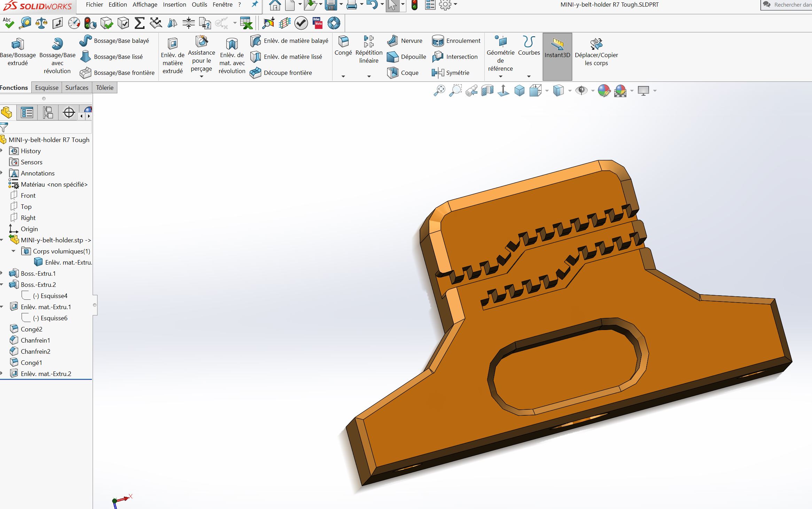Click the Check Active Document checkmark icon

pos(301,23)
